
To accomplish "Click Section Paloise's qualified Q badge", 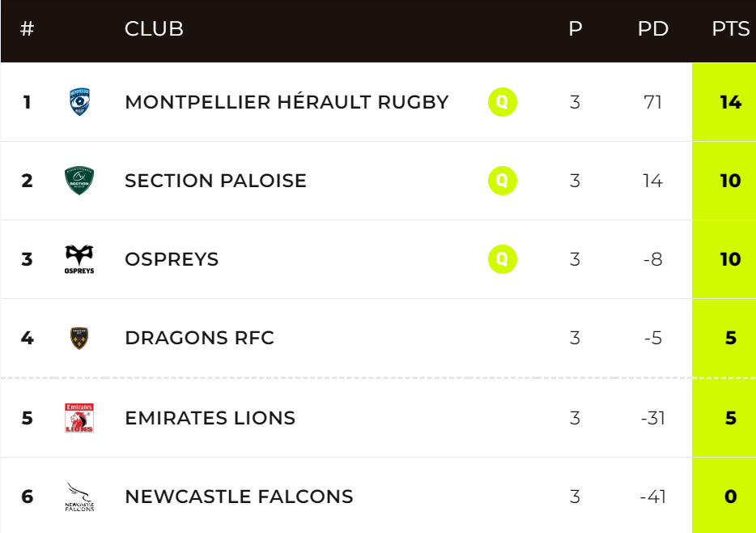I will pos(502,181).
